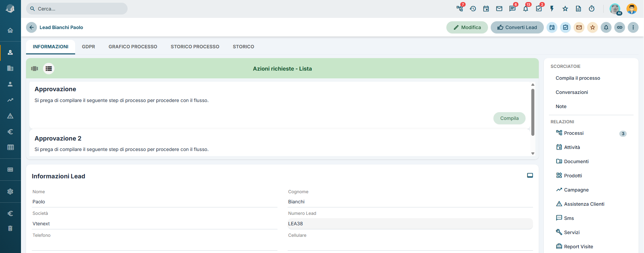Switch to list view in Azioni richieste

49,69
